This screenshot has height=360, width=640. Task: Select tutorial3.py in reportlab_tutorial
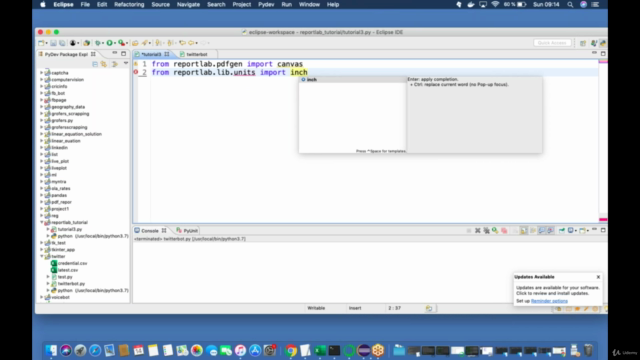point(70,229)
